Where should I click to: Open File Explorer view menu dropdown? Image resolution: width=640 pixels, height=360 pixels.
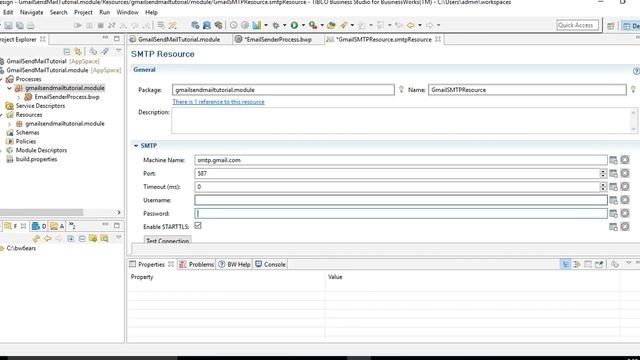(119, 238)
